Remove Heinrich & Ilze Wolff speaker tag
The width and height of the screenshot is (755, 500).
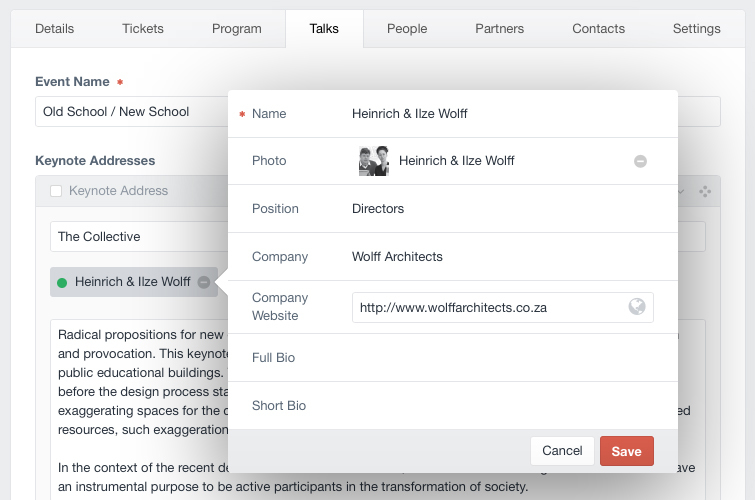point(204,282)
